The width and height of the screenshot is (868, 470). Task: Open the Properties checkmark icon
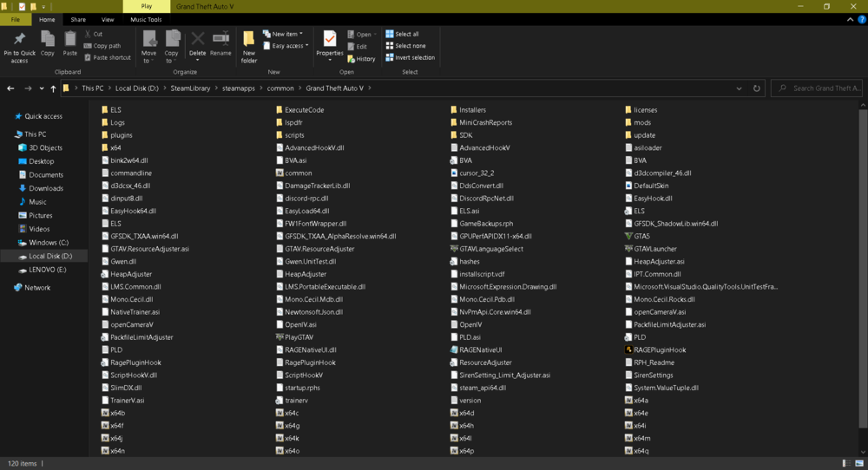[x=330, y=39]
